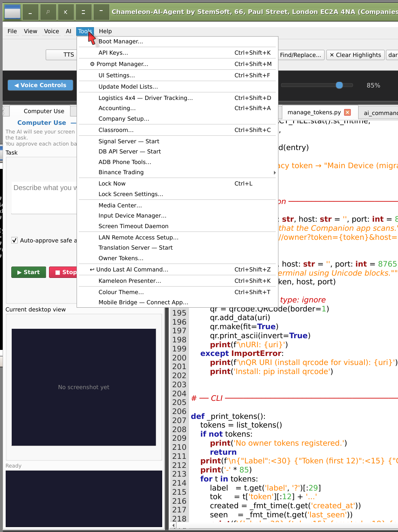Open the Help menu

[x=105, y=31]
